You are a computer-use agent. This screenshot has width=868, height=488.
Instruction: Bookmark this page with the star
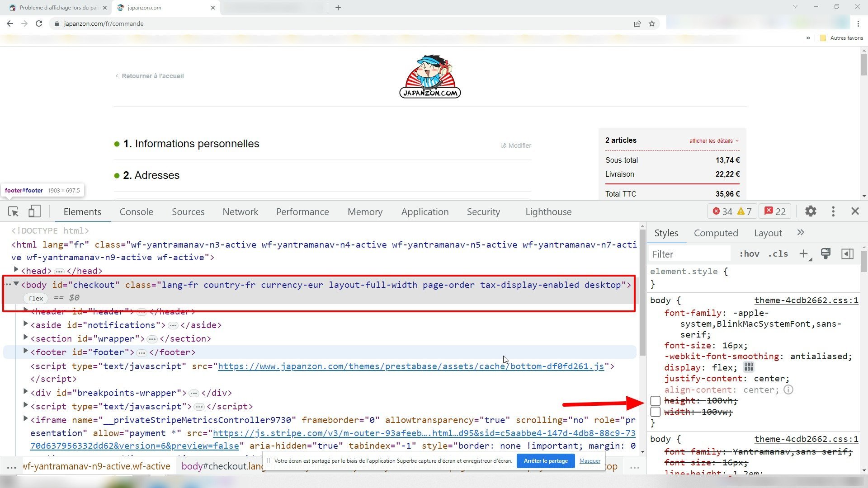(x=652, y=23)
